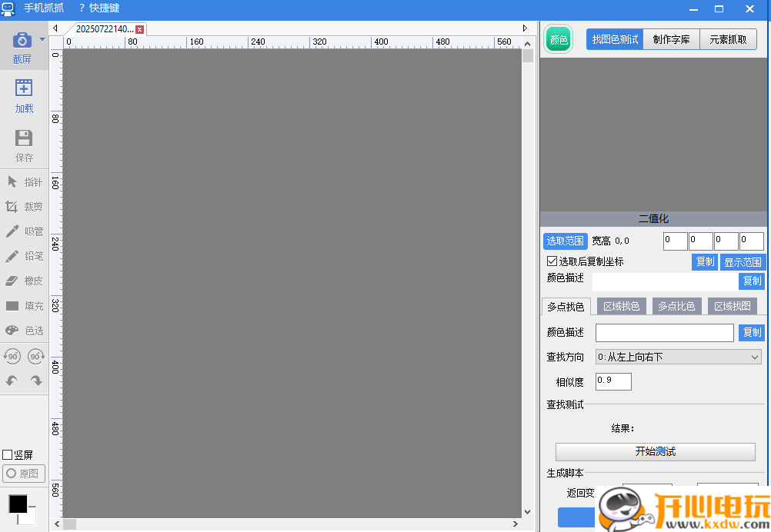Click the 选取范围 button
This screenshot has height=532, width=771.
click(565, 241)
